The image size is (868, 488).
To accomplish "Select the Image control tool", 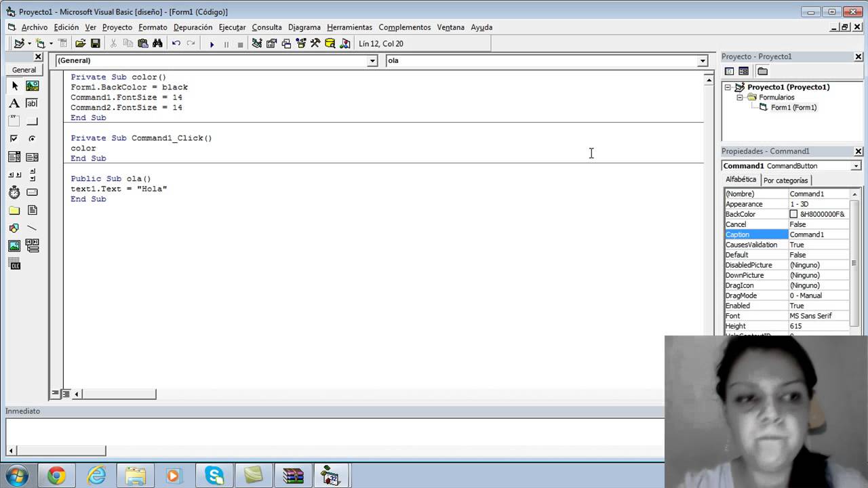I will coord(14,245).
